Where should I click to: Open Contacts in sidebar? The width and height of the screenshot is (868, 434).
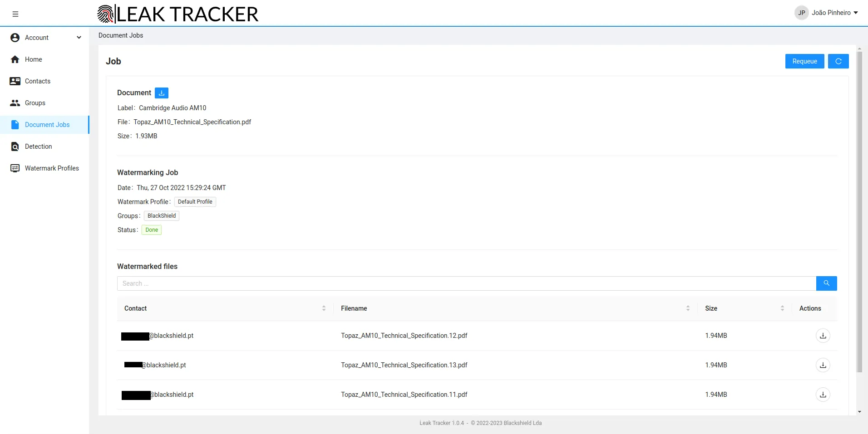[44, 81]
